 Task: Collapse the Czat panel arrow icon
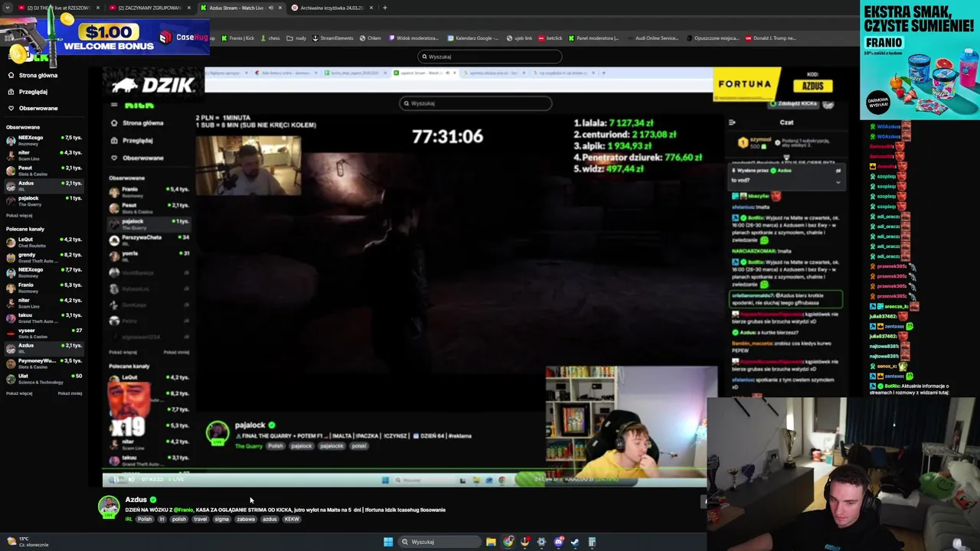point(732,122)
